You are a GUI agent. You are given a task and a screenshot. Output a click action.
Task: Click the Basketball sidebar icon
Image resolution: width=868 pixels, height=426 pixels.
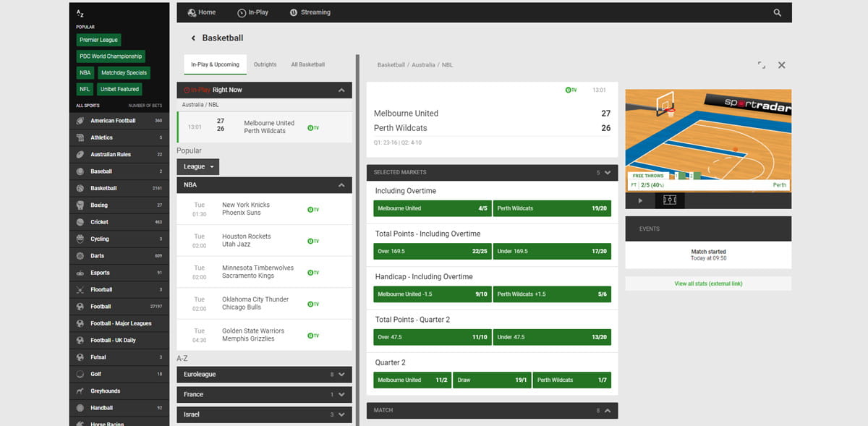[81, 188]
